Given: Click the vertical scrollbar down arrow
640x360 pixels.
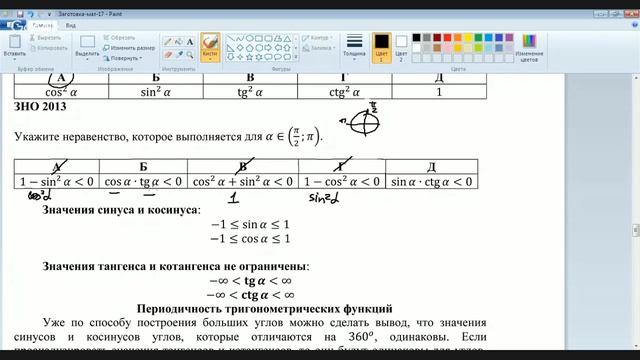Looking at the screenshot, I should coord(636,347).
